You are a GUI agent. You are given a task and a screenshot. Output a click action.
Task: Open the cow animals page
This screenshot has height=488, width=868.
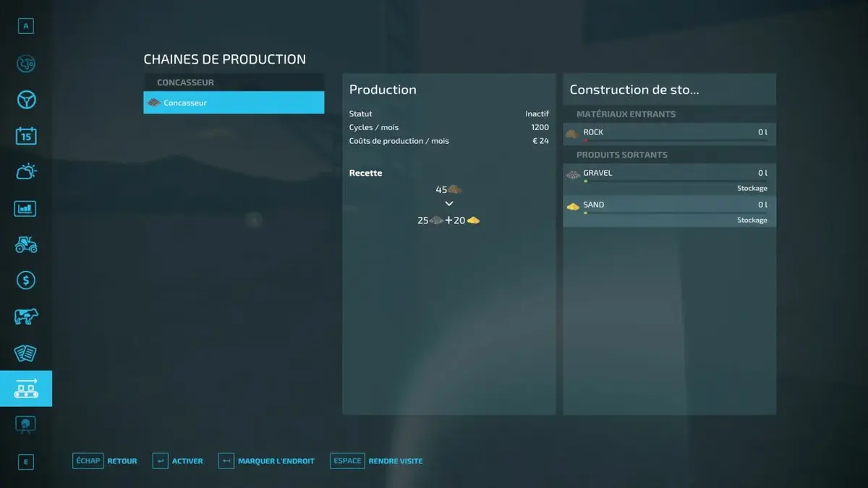coord(26,317)
